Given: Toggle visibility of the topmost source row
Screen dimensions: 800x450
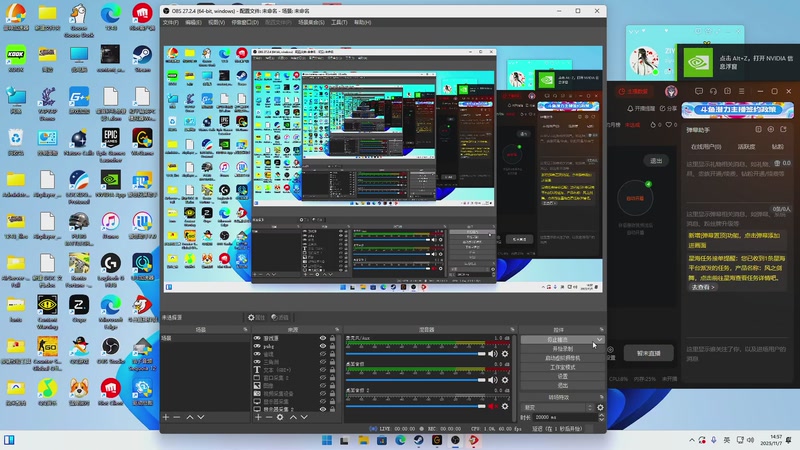Looking at the screenshot, I should [322, 338].
